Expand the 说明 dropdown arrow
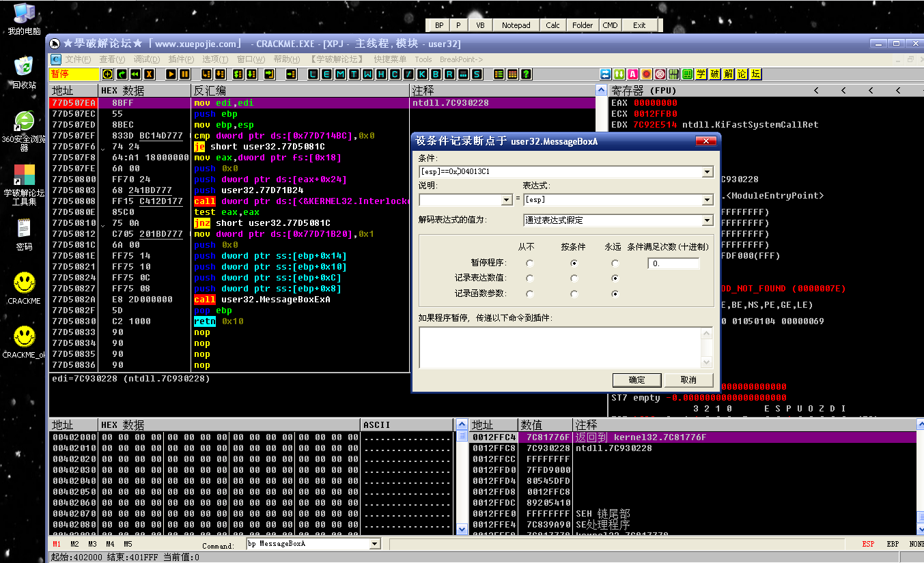This screenshot has height=563, width=924. [506, 200]
